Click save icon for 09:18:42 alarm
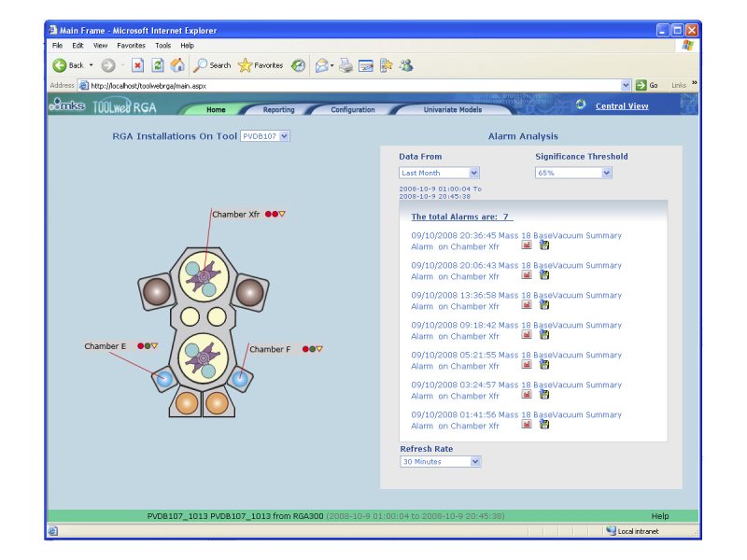 (x=544, y=336)
